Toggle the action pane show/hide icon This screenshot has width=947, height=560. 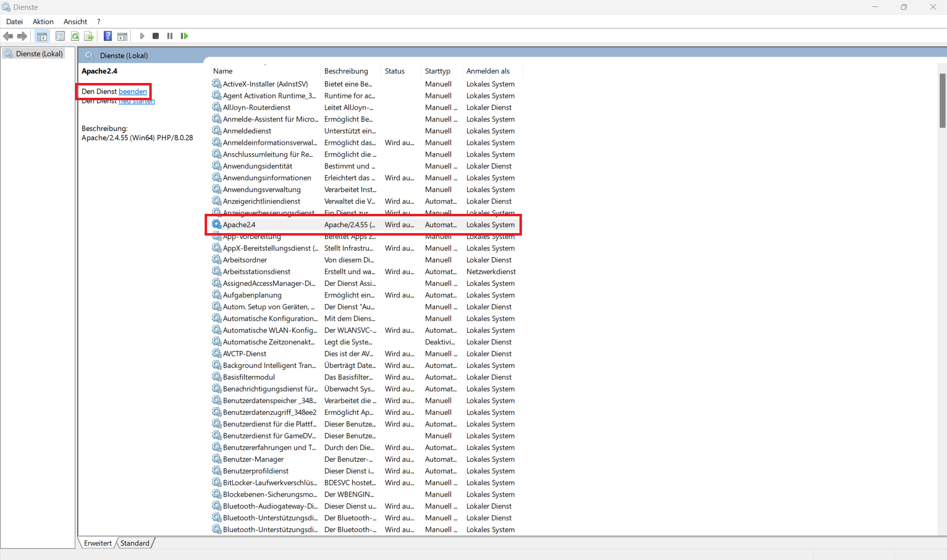pyautogui.click(x=122, y=36)
